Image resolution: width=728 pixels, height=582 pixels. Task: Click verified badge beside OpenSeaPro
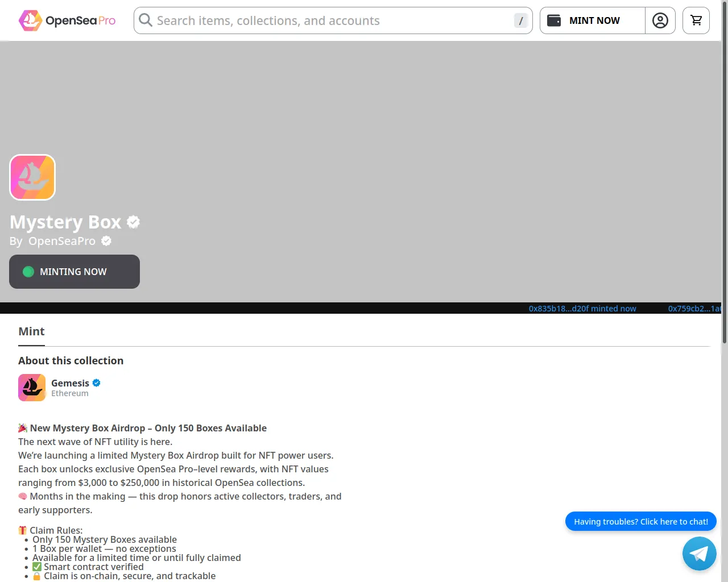(x=106, y=241)
